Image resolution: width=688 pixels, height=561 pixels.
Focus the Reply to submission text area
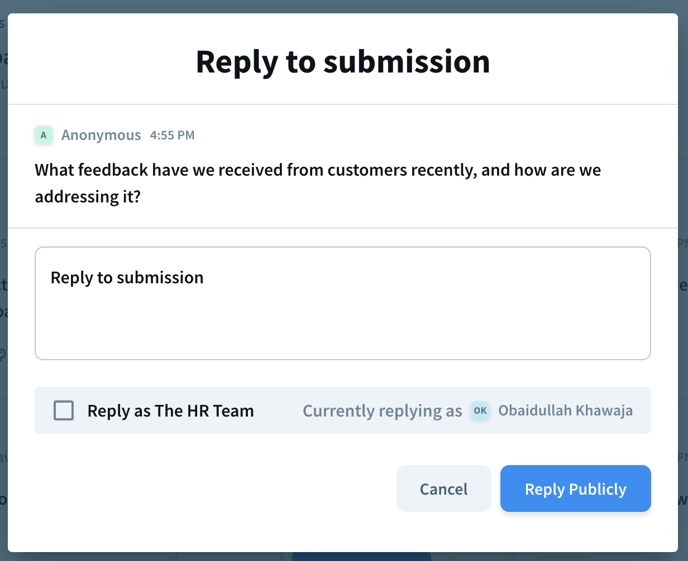click(x=343, y=303)
